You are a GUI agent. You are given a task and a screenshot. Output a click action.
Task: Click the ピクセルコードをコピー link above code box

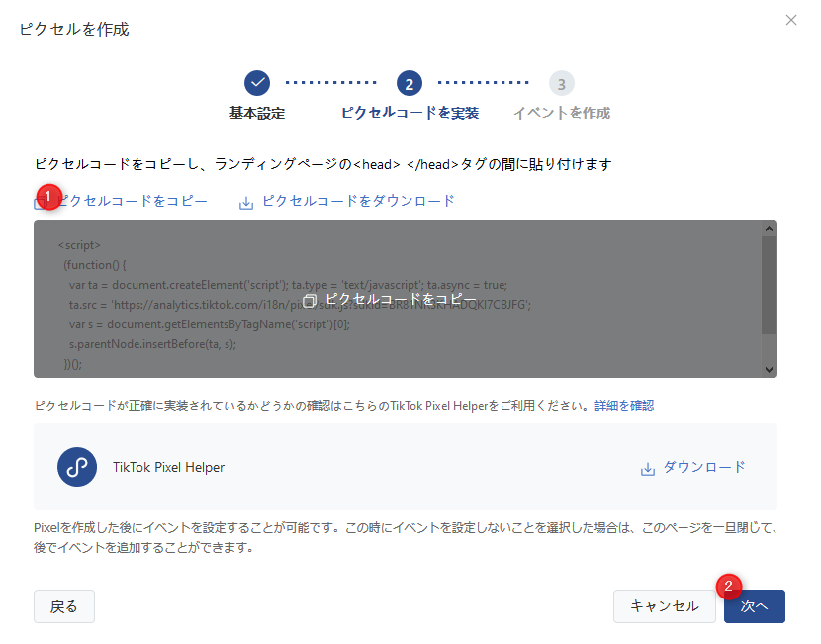(132, 201)
